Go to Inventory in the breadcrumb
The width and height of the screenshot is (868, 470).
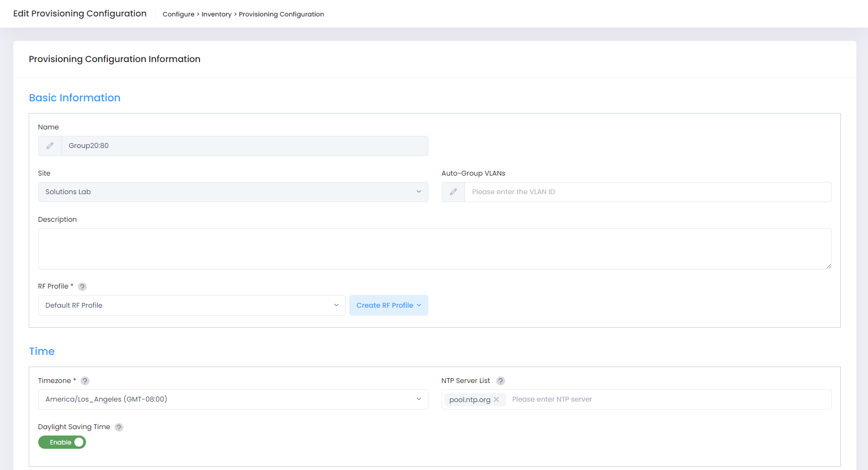click(216, 14)
